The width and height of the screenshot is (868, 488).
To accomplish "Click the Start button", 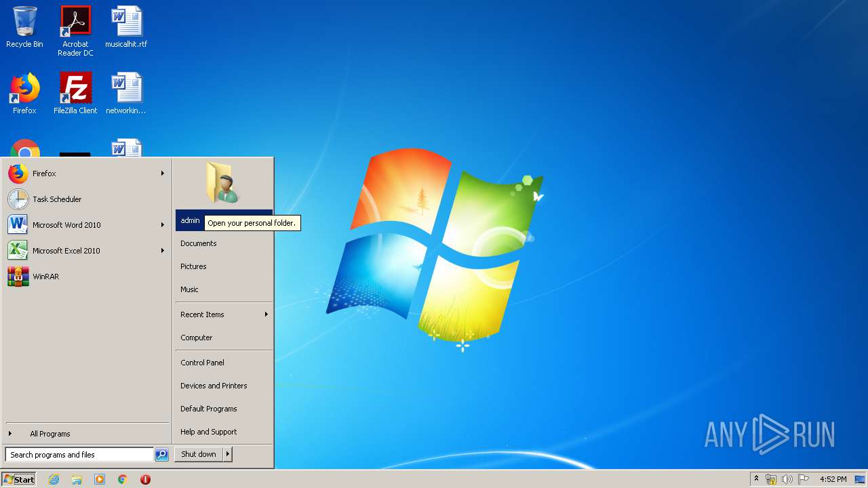I will pyautogui.click(x=19, y=479).
